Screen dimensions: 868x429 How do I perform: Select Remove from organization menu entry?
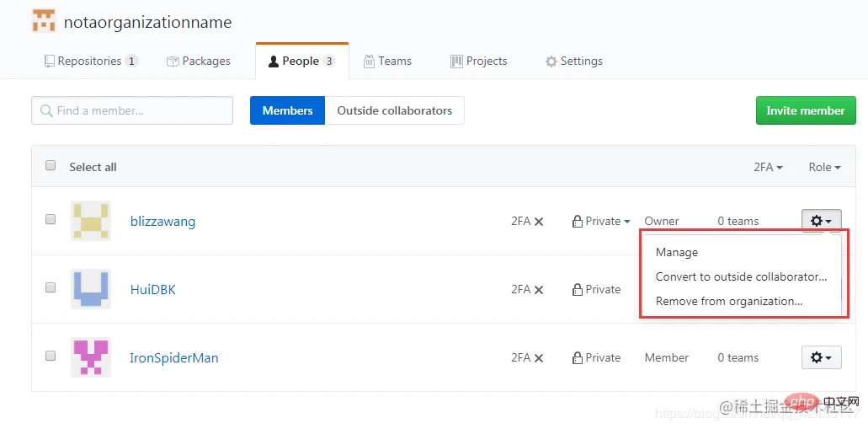pyautogui.click(x=729, y=301)
